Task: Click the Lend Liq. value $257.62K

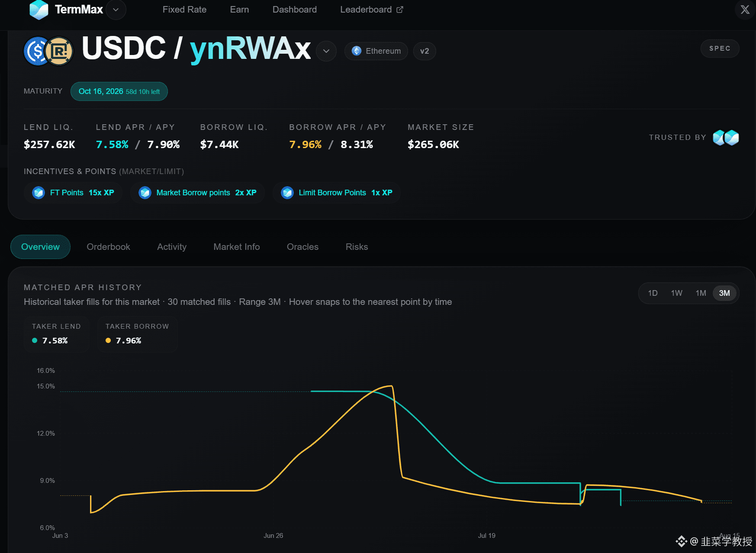Action: [x=49, y=145]
